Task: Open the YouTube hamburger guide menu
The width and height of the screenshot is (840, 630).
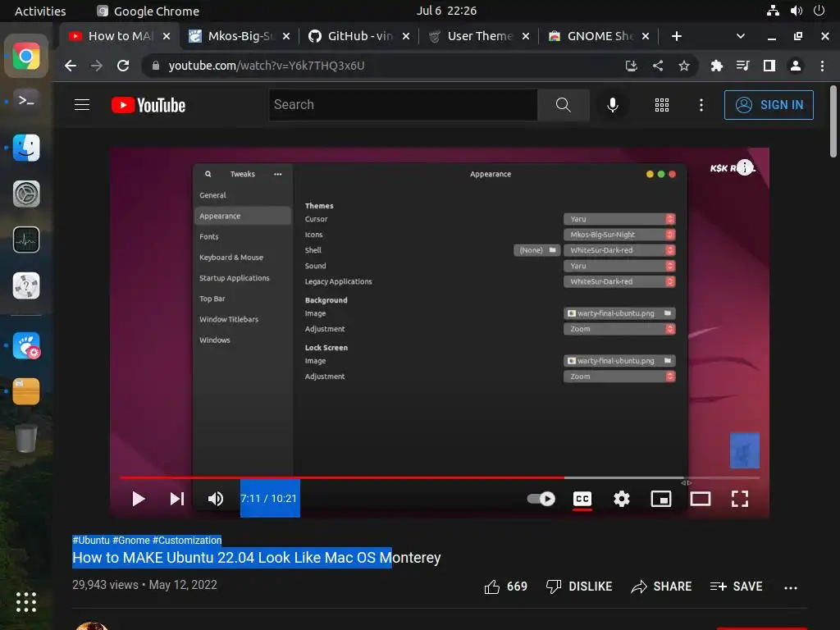Action: click(82, 104)
